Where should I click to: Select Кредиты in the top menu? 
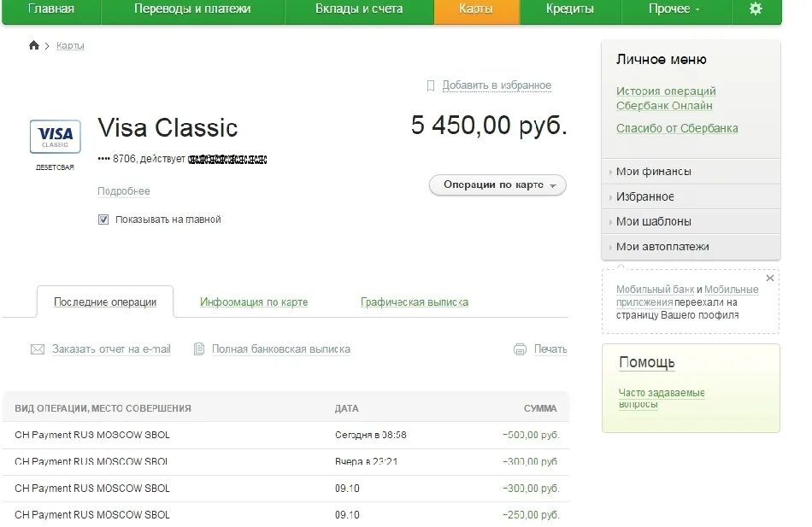[570, 9]
